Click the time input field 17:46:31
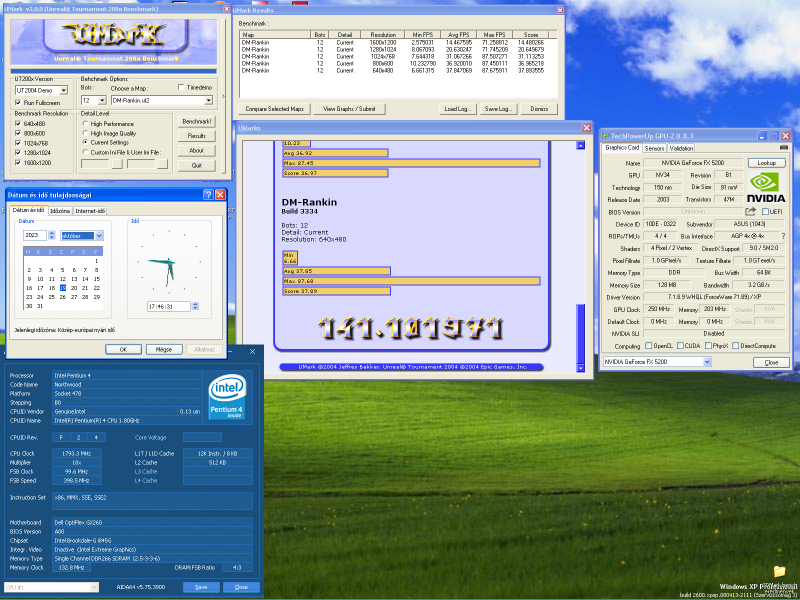Image resolution: width=800 pixels, height=600 pixels. 169,306
